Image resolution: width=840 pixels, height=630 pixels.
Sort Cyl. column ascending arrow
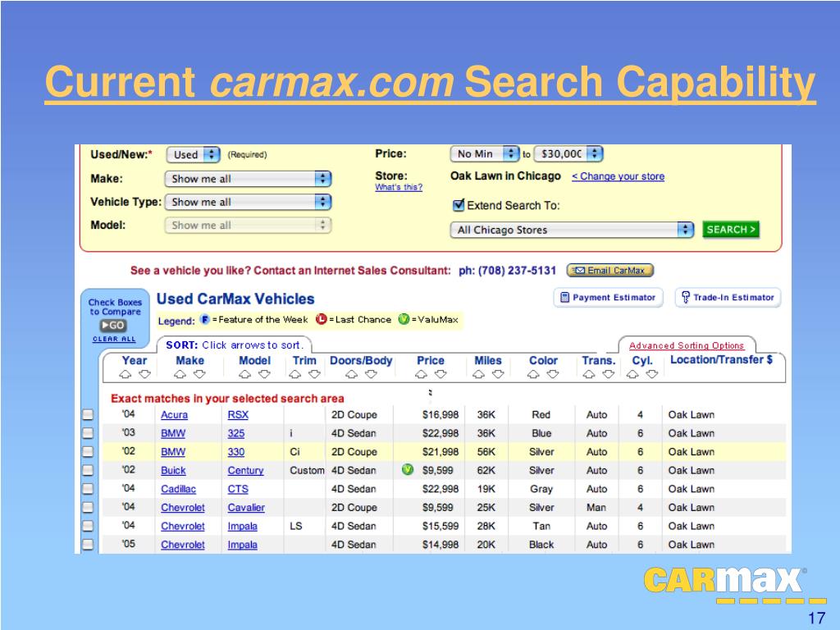click(x=632, y=374)
